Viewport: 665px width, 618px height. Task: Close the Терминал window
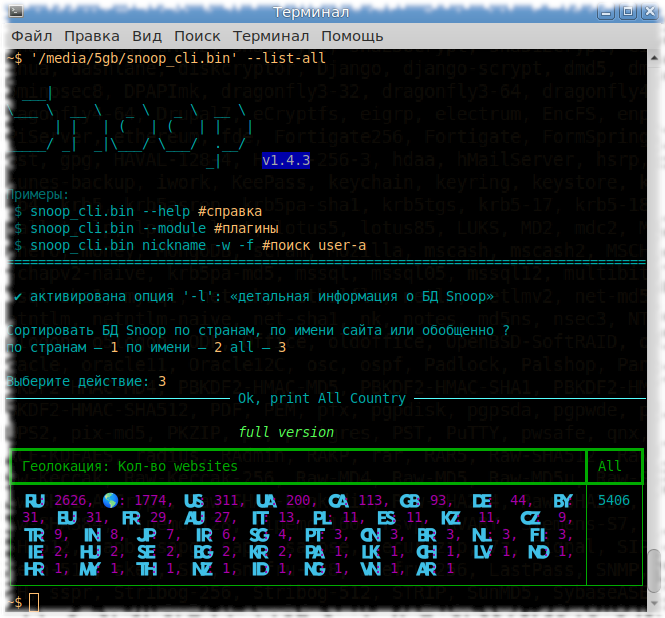[650, 12]
